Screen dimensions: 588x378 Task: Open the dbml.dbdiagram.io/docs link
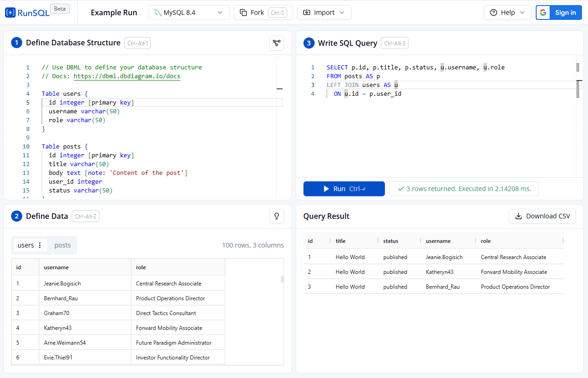pos(127,76)
